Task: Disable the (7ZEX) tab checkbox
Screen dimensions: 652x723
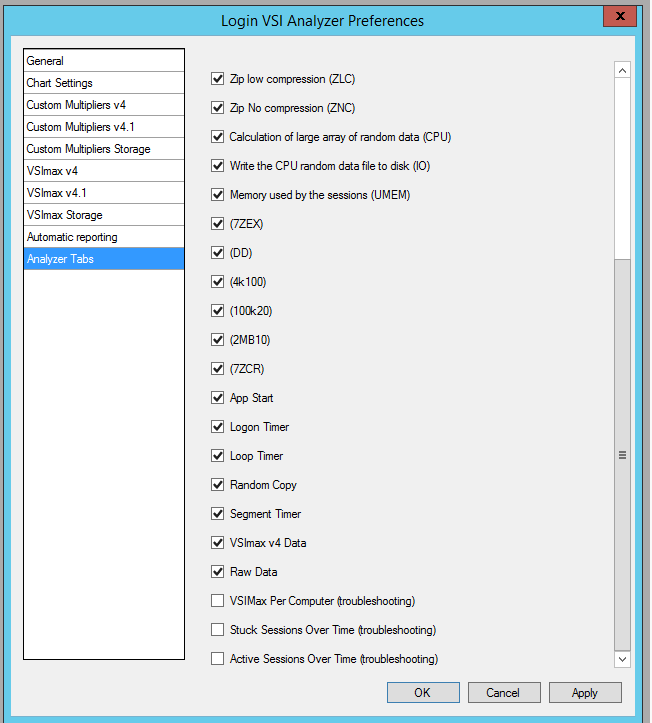Action: pyautogui.click(x=217, y=224)
